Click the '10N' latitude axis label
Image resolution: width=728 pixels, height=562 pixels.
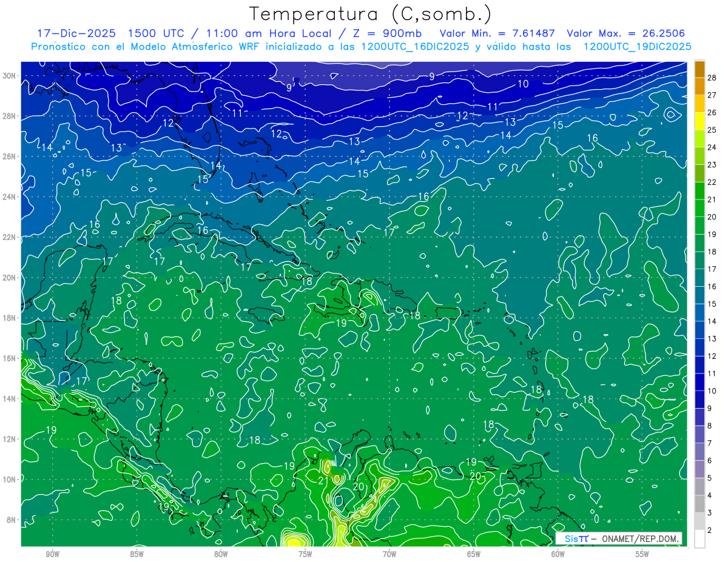[x=8, y=480]
